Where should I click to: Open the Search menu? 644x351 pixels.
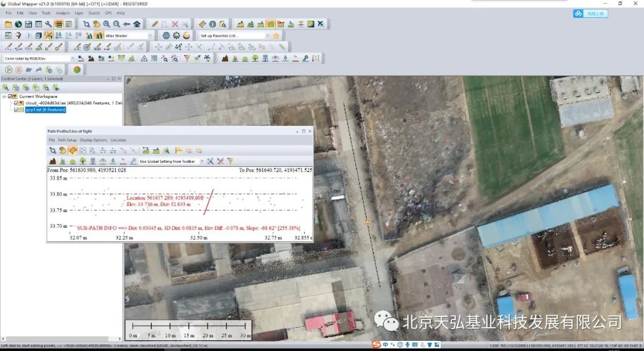coord(94,13)
